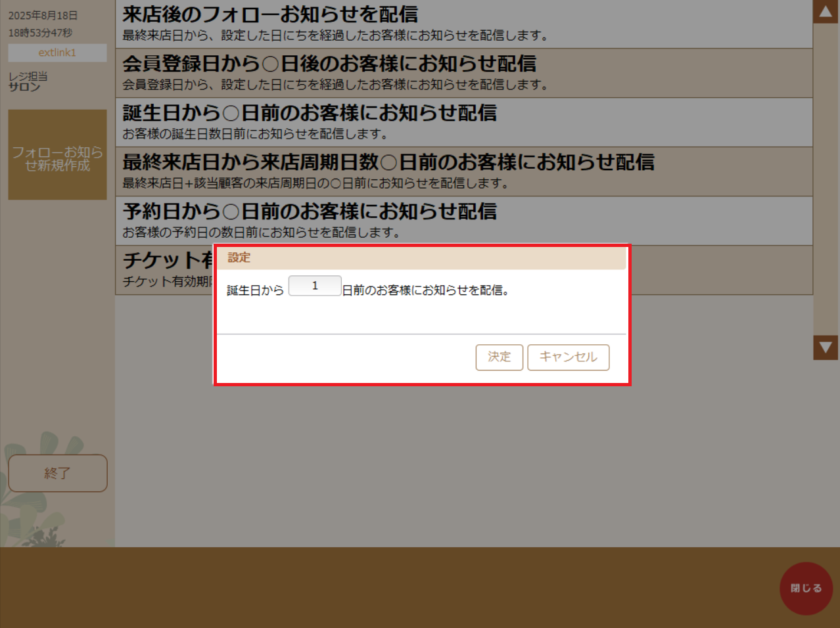The height and width of the screenshot is (628, 840).
Task: Click フォローお知らせ新規作成 to create new follow notice
Action: tap(57, 155)
